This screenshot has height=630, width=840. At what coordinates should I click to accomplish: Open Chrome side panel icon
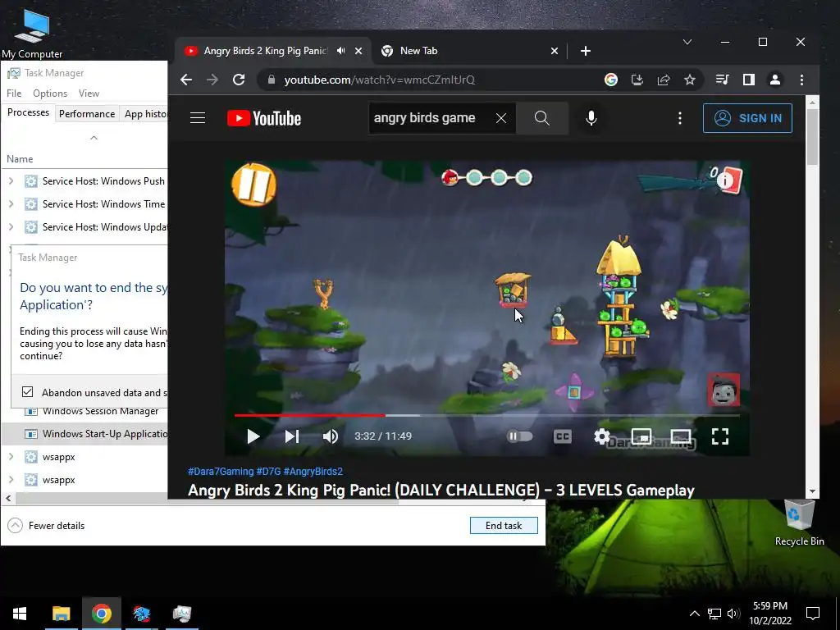pos(748,80)
